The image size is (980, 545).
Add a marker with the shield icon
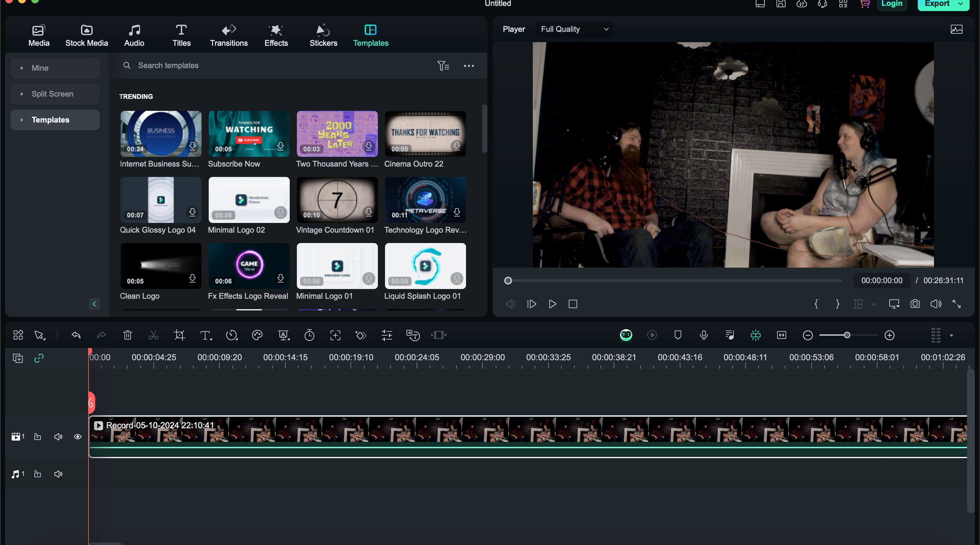click(678, 335)
